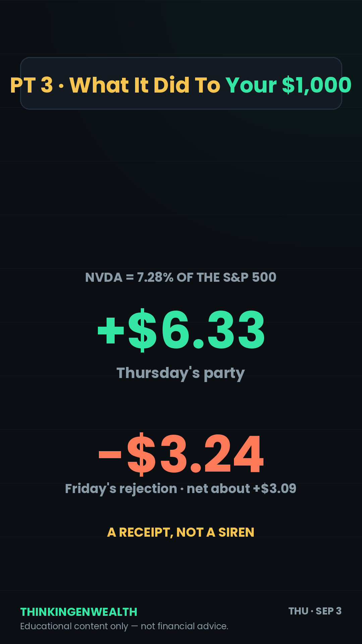
Task: Click the 'NVDA' ticker text
Action: click(x=104, y=277)
